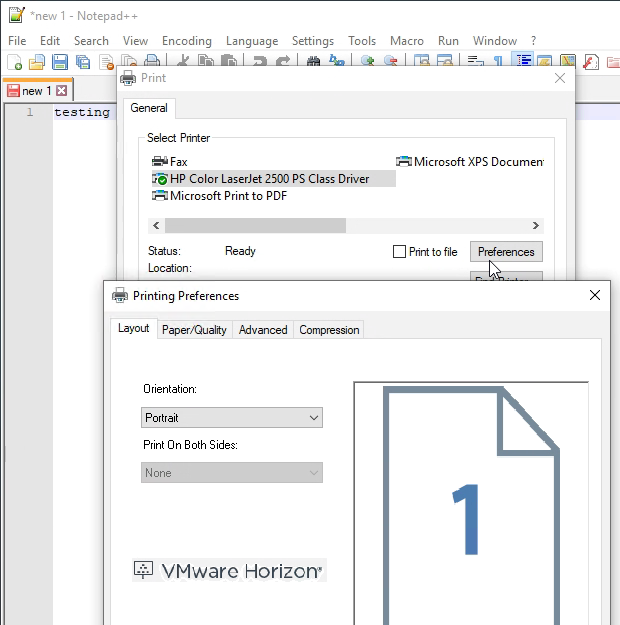This screenshot has width=620, height=625.
Task: Click the Paste toolbar icon
Action: point(229,60)
